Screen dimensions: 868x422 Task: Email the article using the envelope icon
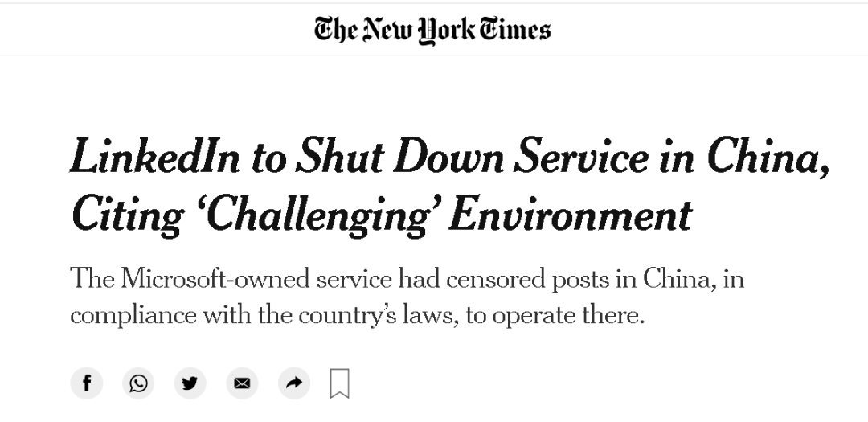[x=242, y=383]
